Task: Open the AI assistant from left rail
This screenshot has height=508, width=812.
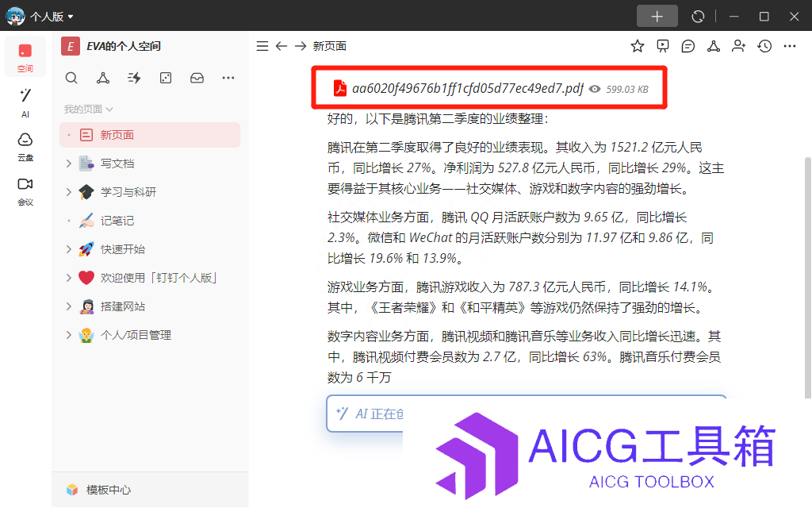Action: [25, 102]
